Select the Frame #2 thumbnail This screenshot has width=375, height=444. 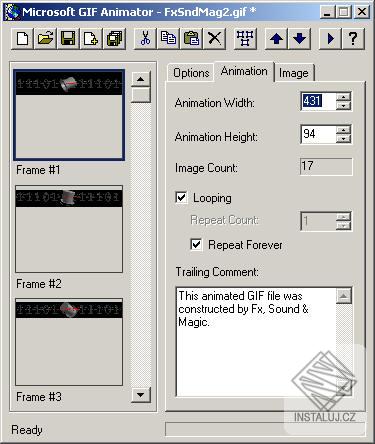pyautogui.click(x=69, y=229)
